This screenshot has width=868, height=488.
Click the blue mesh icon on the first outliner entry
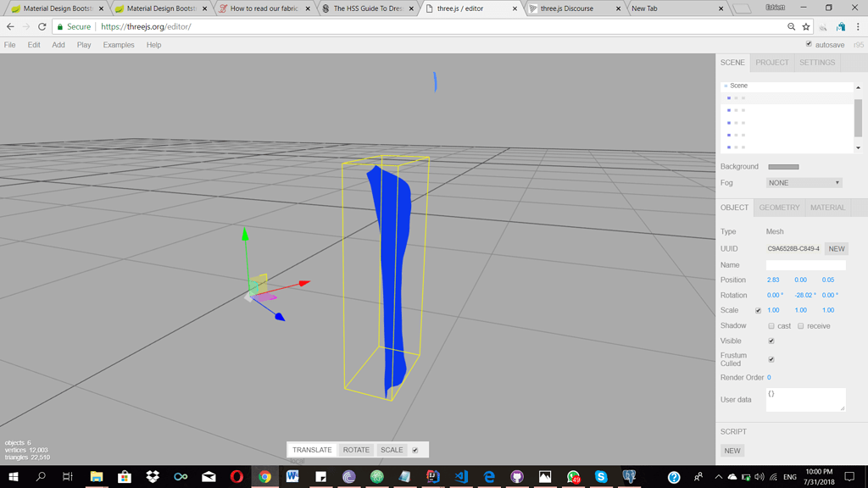(x=730, y=97)
